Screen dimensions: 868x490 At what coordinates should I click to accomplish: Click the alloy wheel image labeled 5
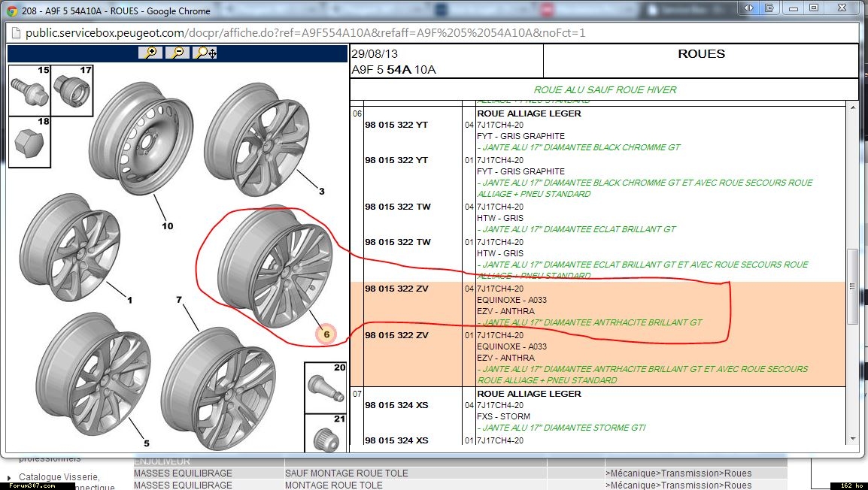coord(93,374)
